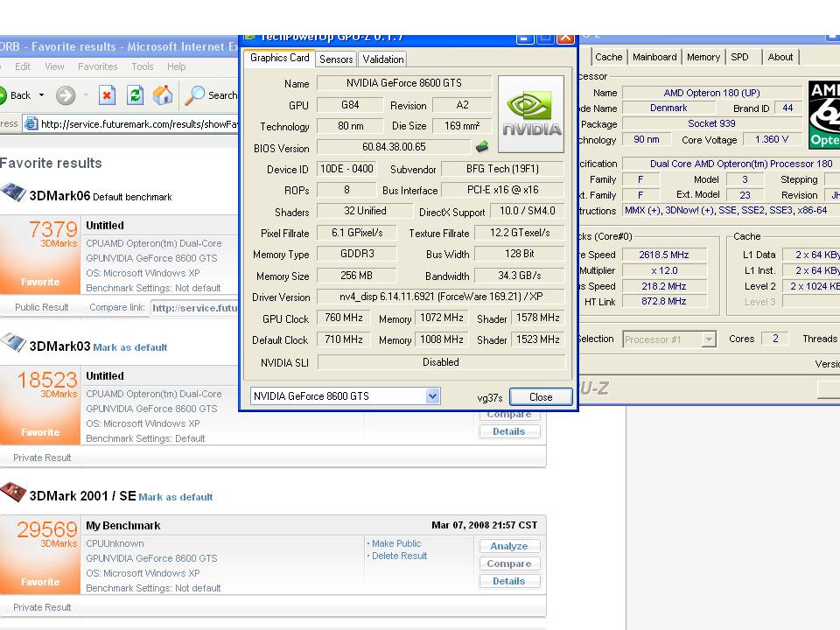Click the Core Voltage 1.360 V value

click(772, 139)
